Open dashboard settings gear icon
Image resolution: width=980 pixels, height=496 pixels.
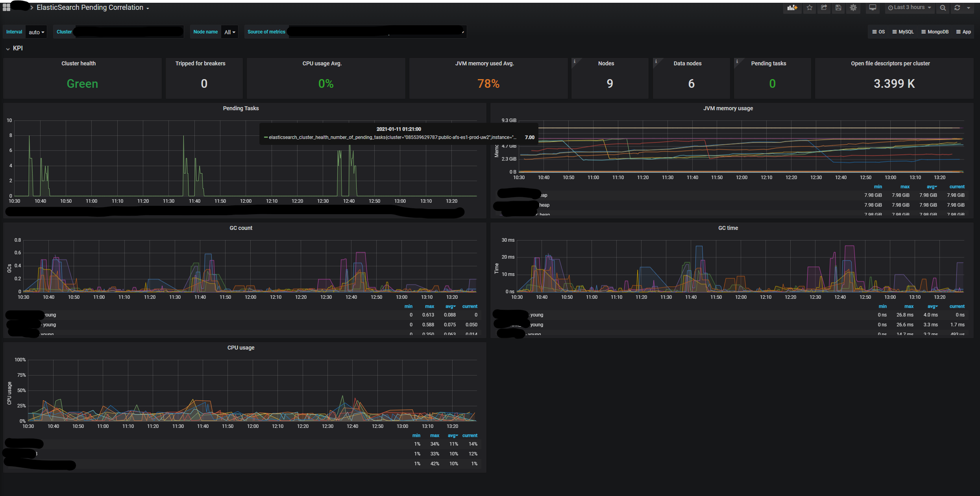click(853, 7)
